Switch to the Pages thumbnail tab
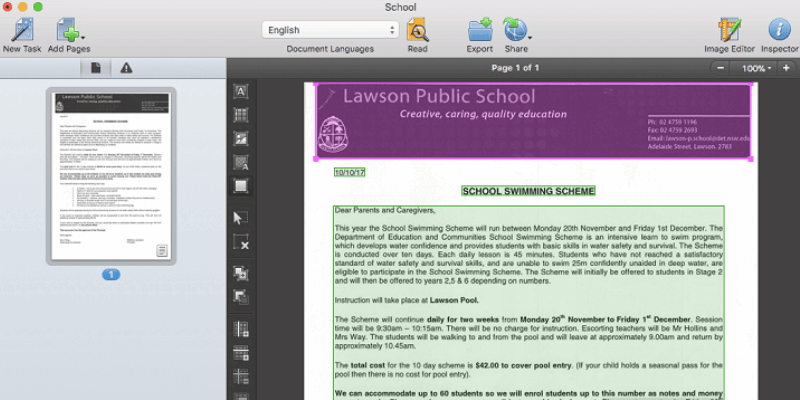The height and width of the screenshot is (400, 800). coord(95,68)
